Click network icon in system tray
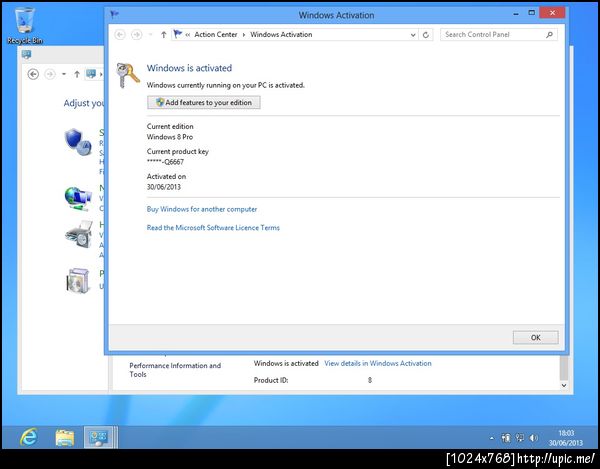This screenshot has height=469, width=600. click(x=520, y=438)
